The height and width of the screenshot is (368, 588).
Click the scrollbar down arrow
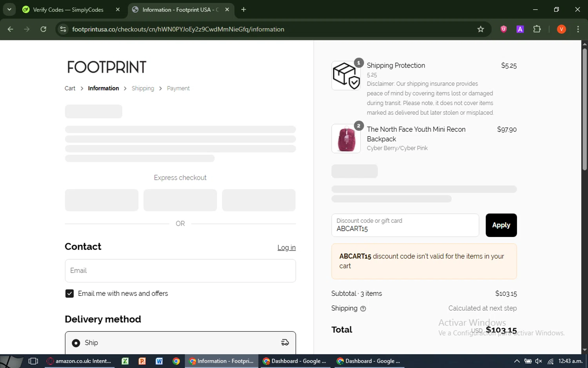coord(584,350)
